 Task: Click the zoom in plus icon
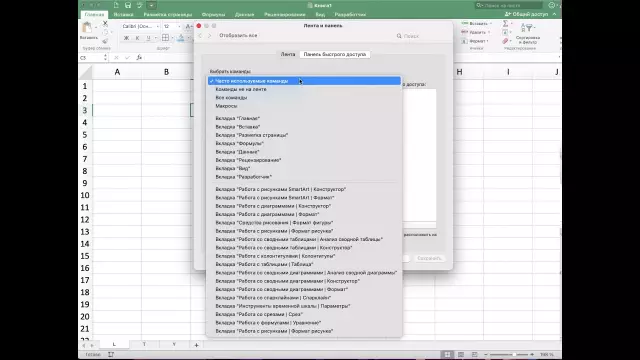[x=532, y=354]
